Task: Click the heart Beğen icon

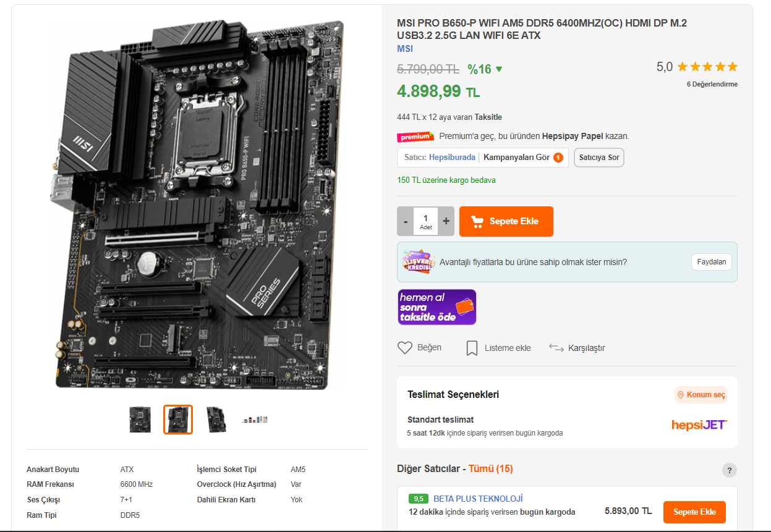Action: point(404,348)
